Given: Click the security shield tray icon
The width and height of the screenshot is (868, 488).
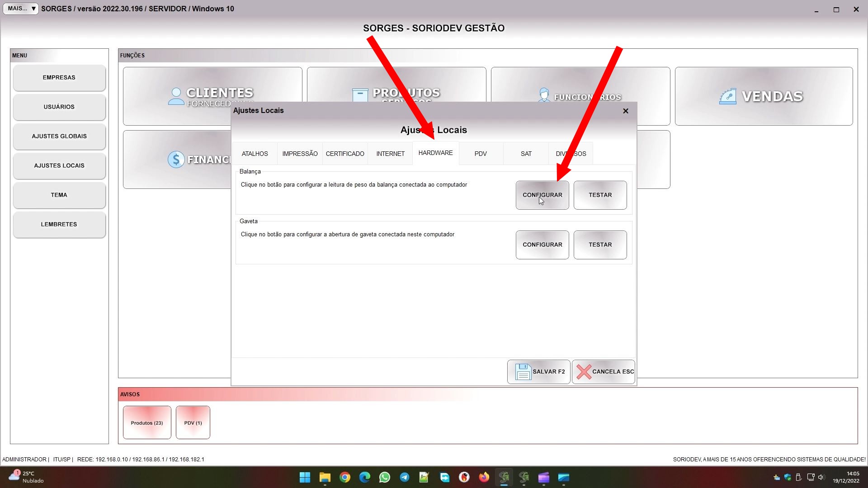Looking at the screenshot, I should (x=788, y=478).
